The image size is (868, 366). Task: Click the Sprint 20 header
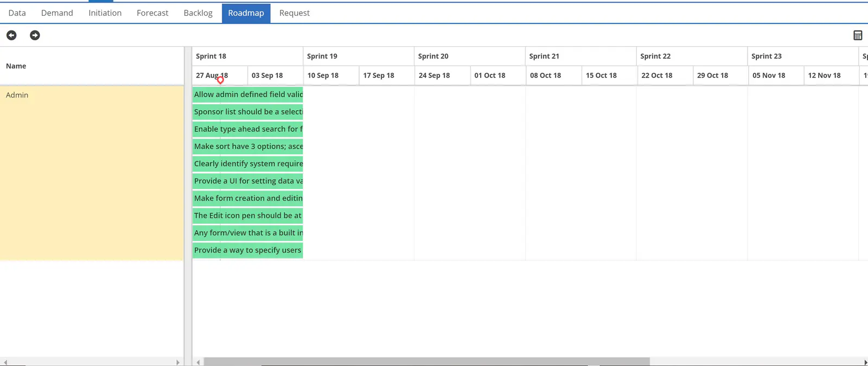pyautogui.click(x=470, y=56)
